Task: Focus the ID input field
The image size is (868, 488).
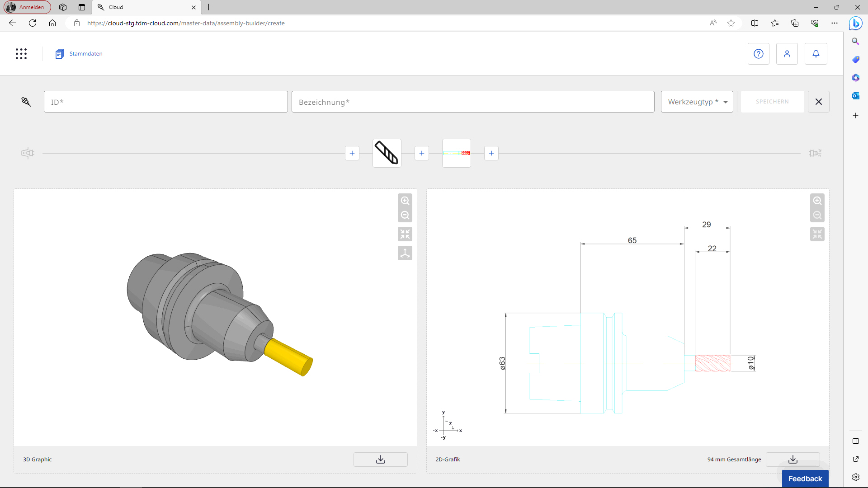Action: (x=166, y=102)
